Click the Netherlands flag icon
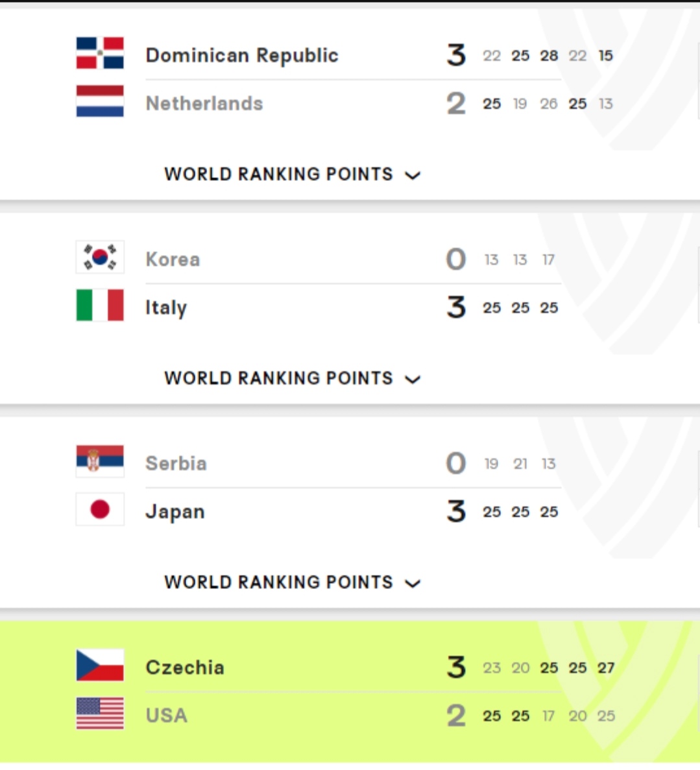 tap(100, 101)
